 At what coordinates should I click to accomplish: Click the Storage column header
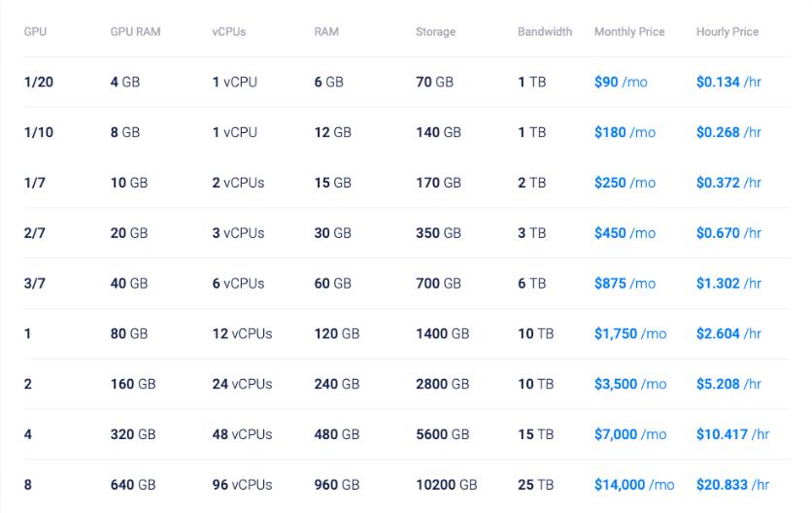click(435, 32)
